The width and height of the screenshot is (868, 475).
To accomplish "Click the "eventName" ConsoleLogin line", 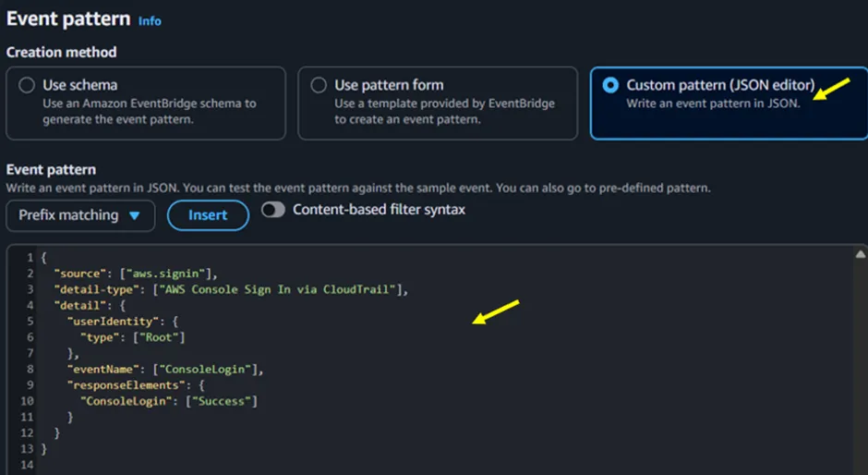I will pyautogui.click(x=165, y=369).
